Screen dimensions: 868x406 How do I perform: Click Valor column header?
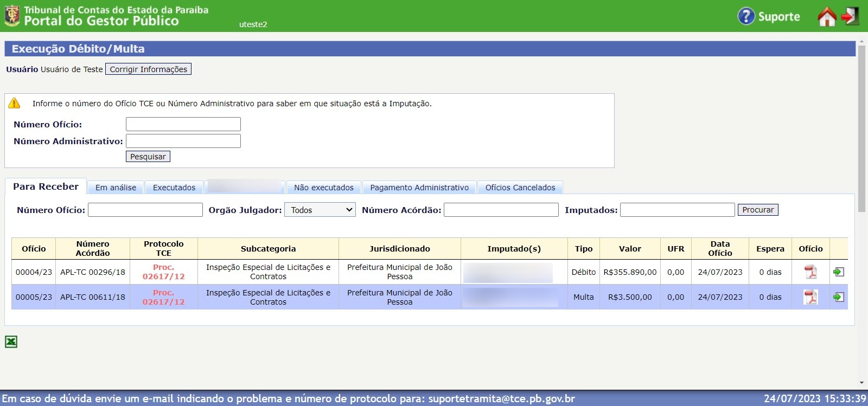coord(630,249)
